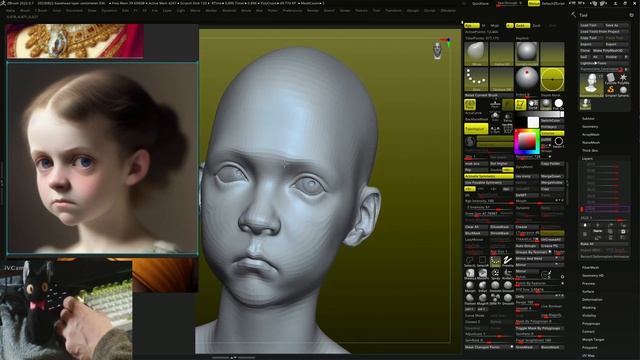Image resolution: width=640 pixels, height=360 pixels.
Task: Open the Stroke menu
Action: tap(345, 11)
